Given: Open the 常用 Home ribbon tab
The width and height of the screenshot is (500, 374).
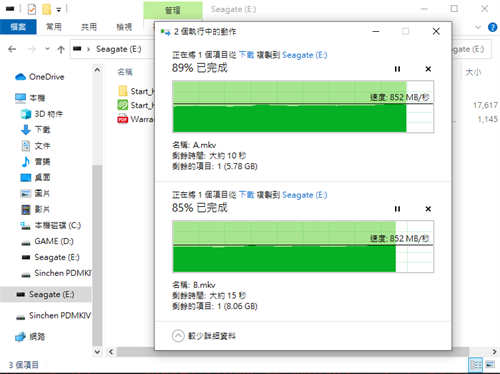Looking at the screenshot, I should tap(54, 27).
